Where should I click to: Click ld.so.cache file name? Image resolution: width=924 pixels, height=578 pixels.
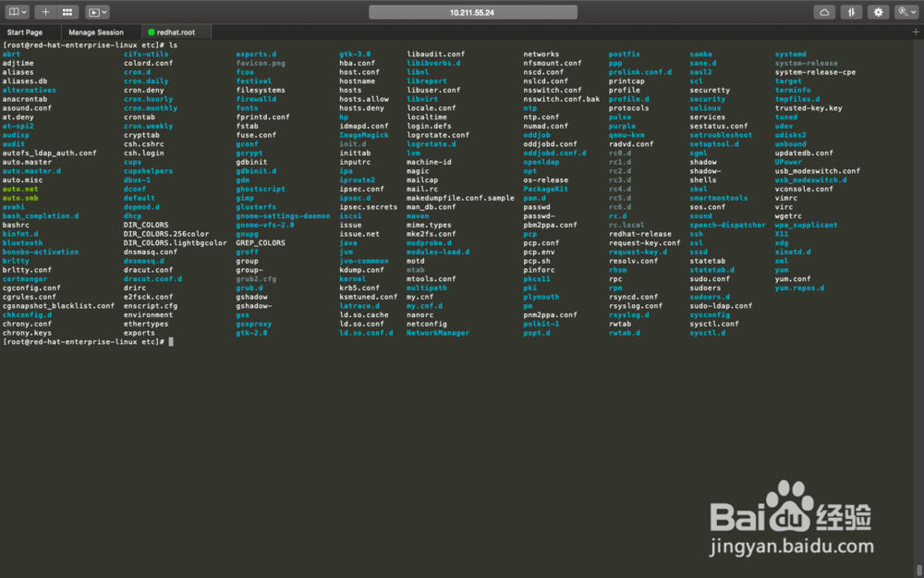[x=364, y=315]
